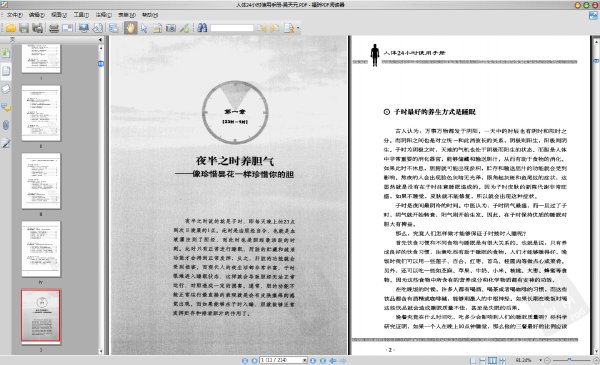Open the page number dropdown
Screen dimensions: 600x365
305,360
